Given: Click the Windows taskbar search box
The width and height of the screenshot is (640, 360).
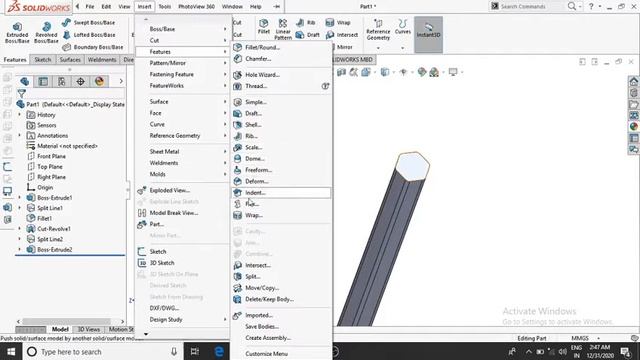Looking at the screenshot, I should (103, 351).
